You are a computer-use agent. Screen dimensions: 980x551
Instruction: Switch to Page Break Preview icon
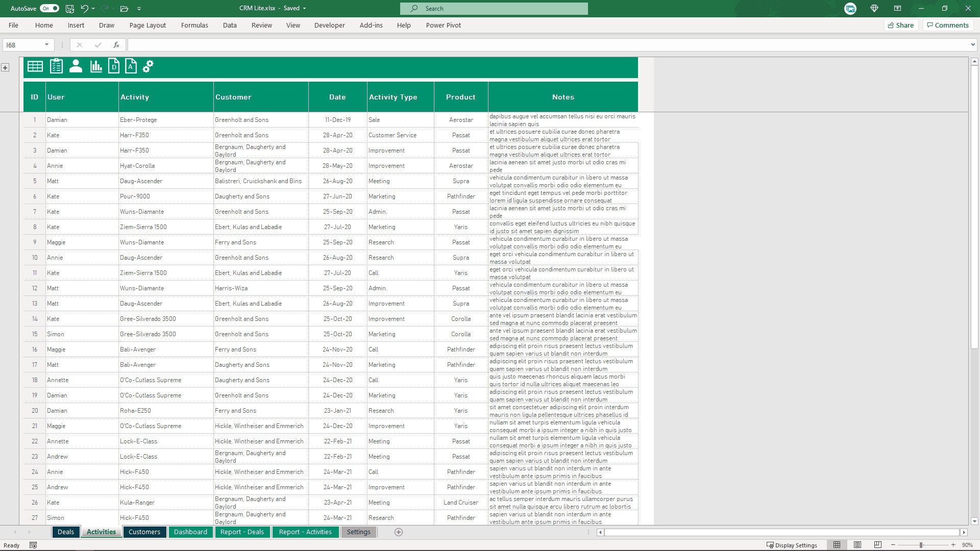point(878,545)
